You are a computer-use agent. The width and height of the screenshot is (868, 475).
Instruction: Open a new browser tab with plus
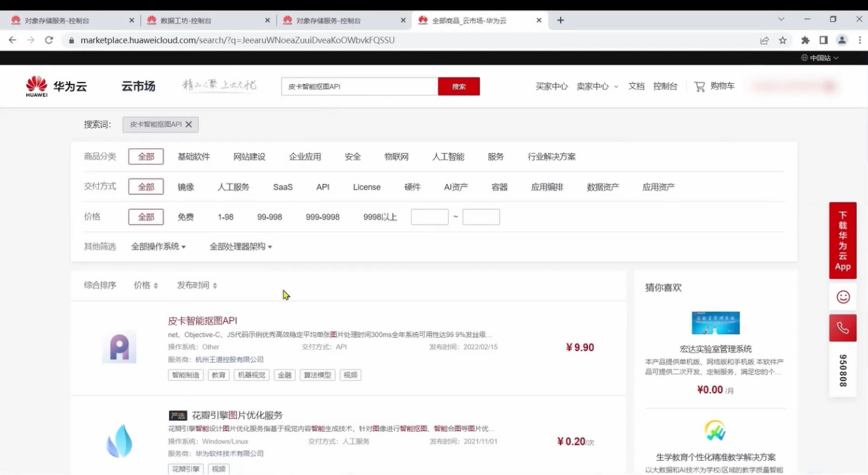coord(560,20)
